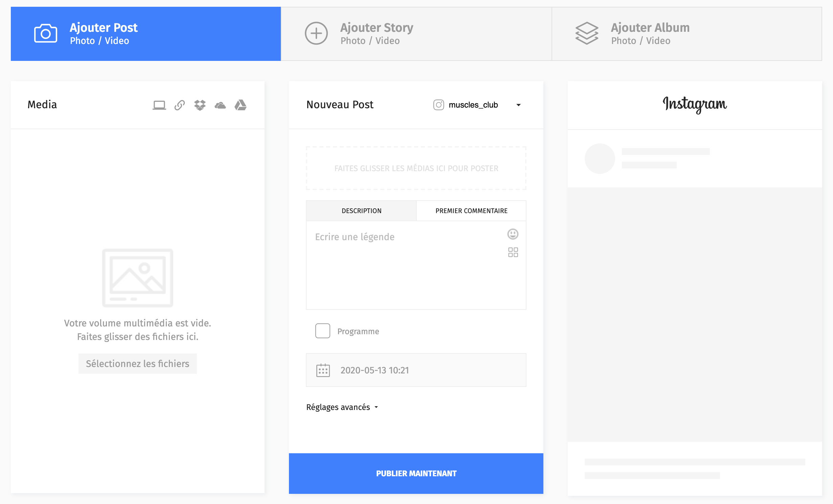The width and height of the screenshot is (833, 504).
Task: Open caption templates grid icon
Action: point(513,252)
